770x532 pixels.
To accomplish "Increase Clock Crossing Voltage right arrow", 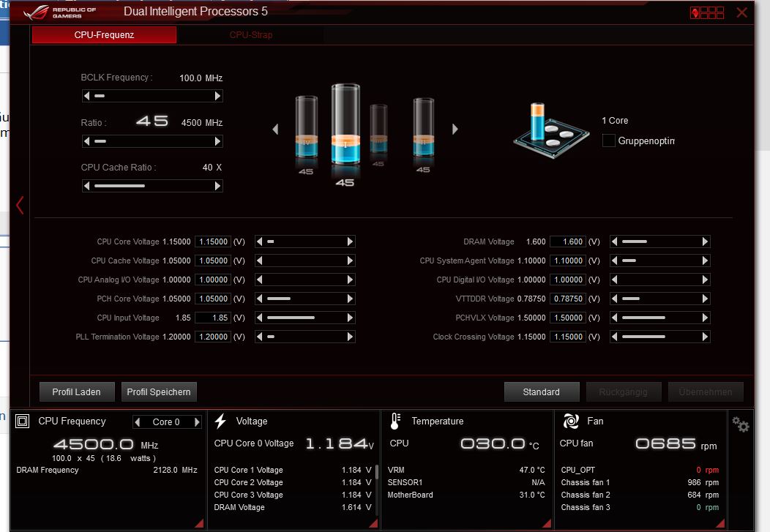I will click(705, 337).
